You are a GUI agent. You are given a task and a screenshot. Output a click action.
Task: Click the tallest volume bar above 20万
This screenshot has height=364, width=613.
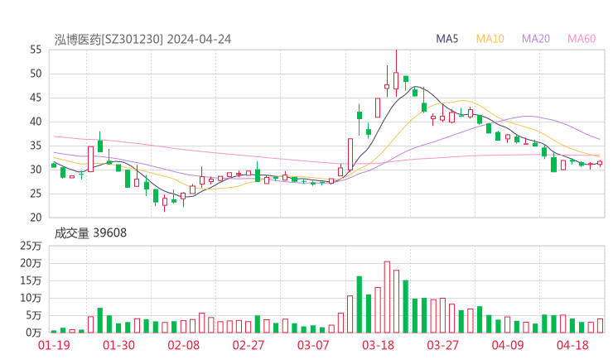tap(387, 297)
